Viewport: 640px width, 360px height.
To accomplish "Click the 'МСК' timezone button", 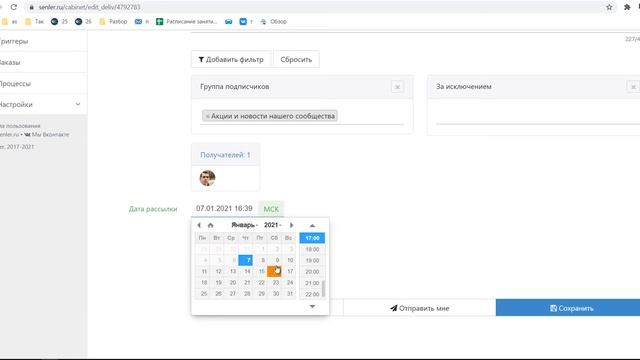I will pos(271,209).
